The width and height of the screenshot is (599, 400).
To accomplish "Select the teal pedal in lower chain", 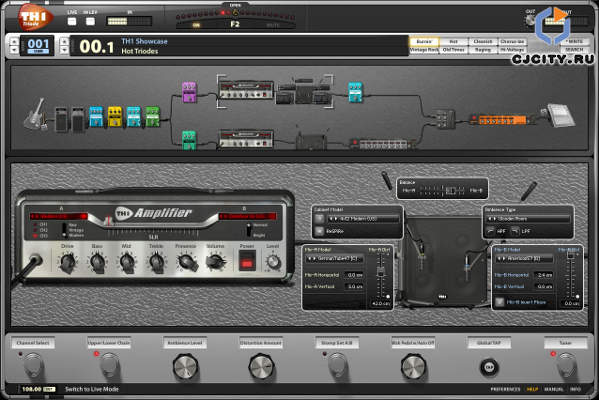I will pos(189,140).
